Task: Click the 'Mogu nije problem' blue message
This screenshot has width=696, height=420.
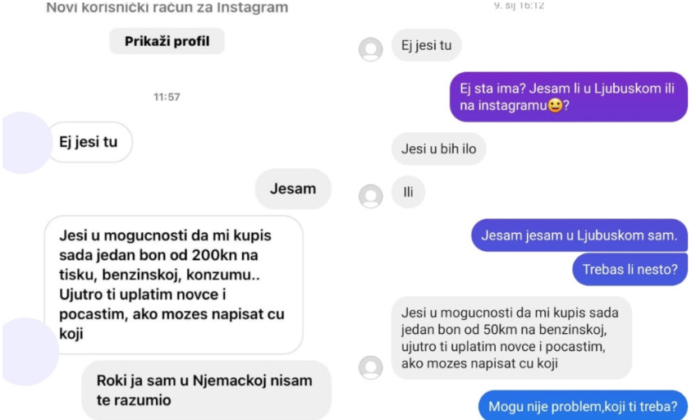Action: (583, 405)
